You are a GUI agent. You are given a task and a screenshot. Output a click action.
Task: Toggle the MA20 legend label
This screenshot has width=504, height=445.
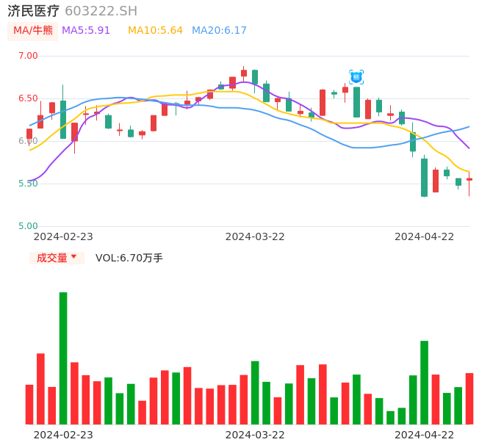point(219,31)
